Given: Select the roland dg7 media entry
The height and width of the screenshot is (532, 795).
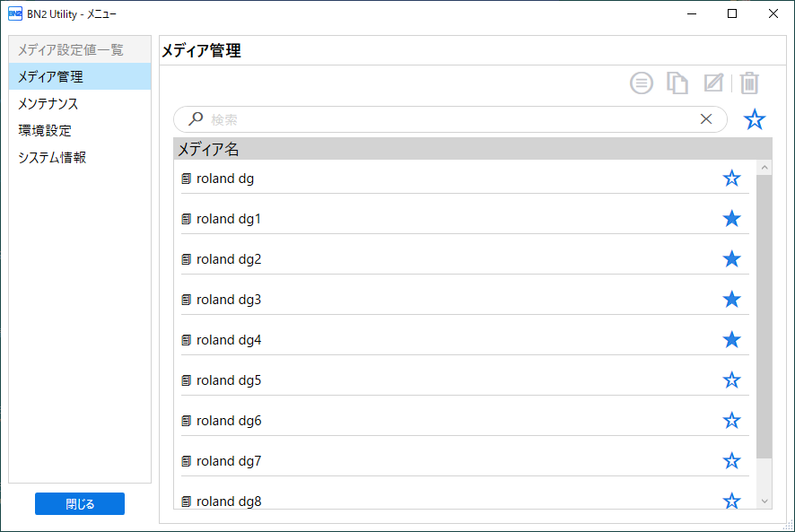Looking at the screenshot, I should [x=465, y=461].
